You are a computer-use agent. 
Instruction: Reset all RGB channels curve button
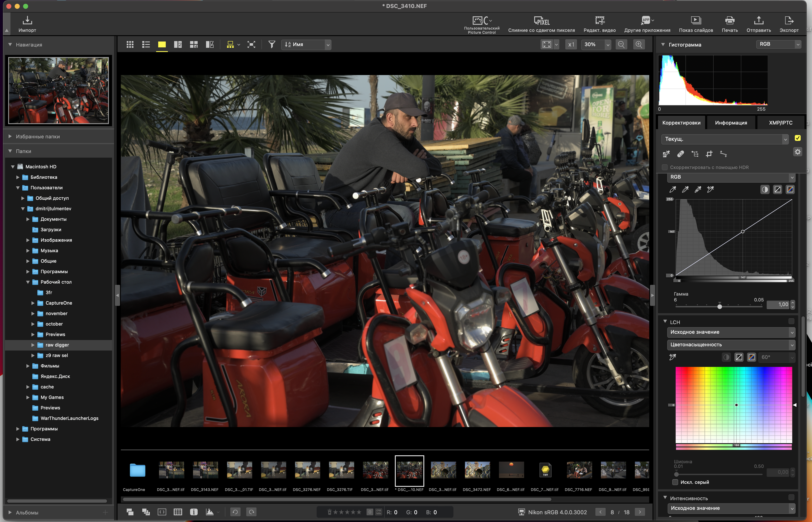(790, 190)
